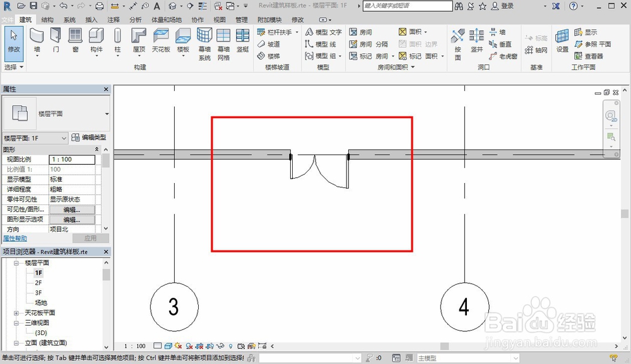The image size is (631, 364).
Task: Click the Curtain Grid (幕墙网格) tool
Action: 223,44
